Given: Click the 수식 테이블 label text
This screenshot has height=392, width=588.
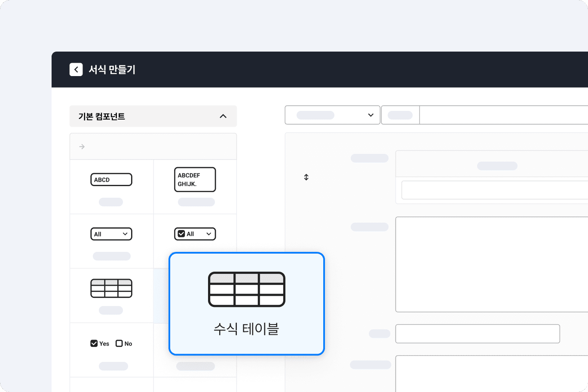Looking at the screenshot, I should coord(247,329).
